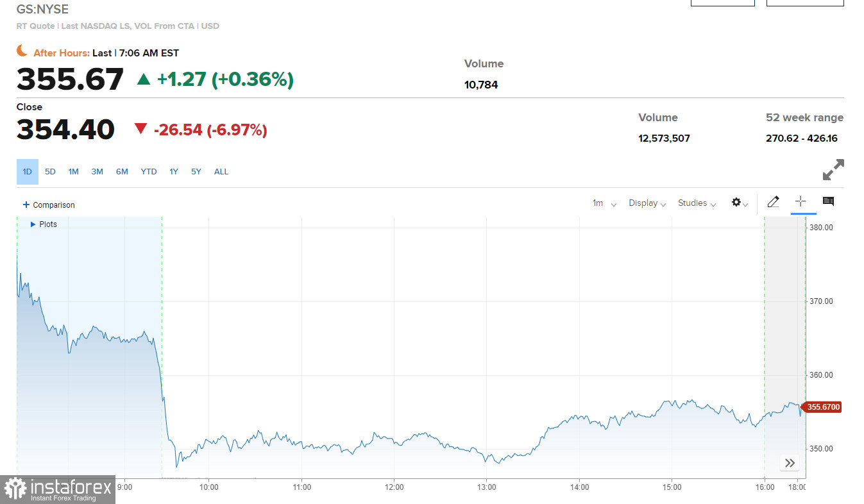Show the 1Y chart range
Image resolution: width=864 pixels, height=504 pixels.
174,172
